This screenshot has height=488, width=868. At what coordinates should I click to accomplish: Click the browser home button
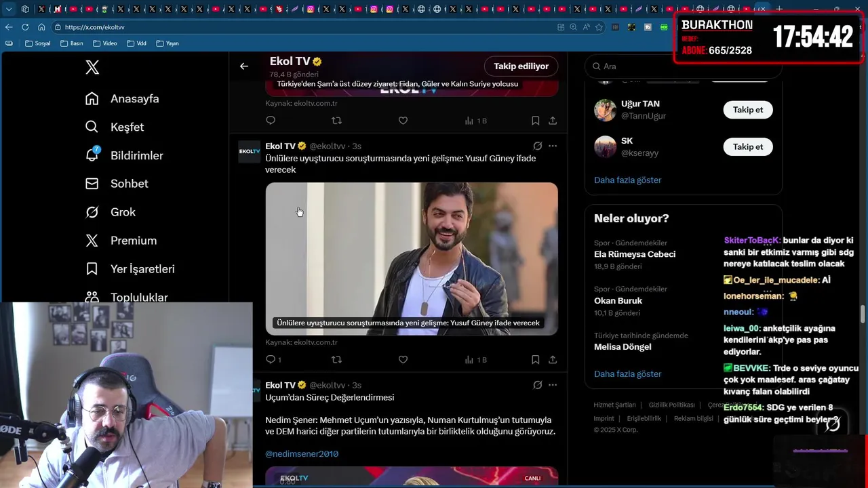pos(41,27)
